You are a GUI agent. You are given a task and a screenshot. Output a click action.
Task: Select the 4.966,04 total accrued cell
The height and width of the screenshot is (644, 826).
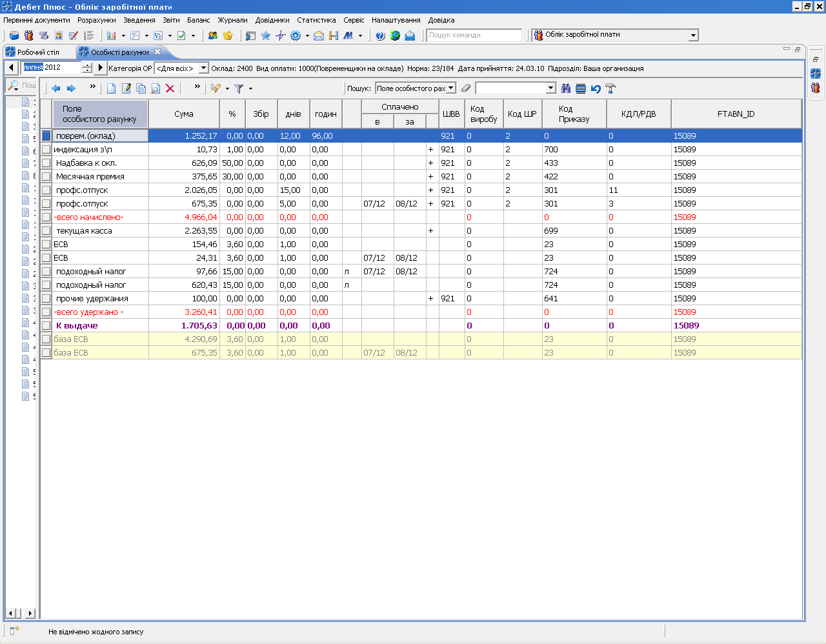(185, 217)
